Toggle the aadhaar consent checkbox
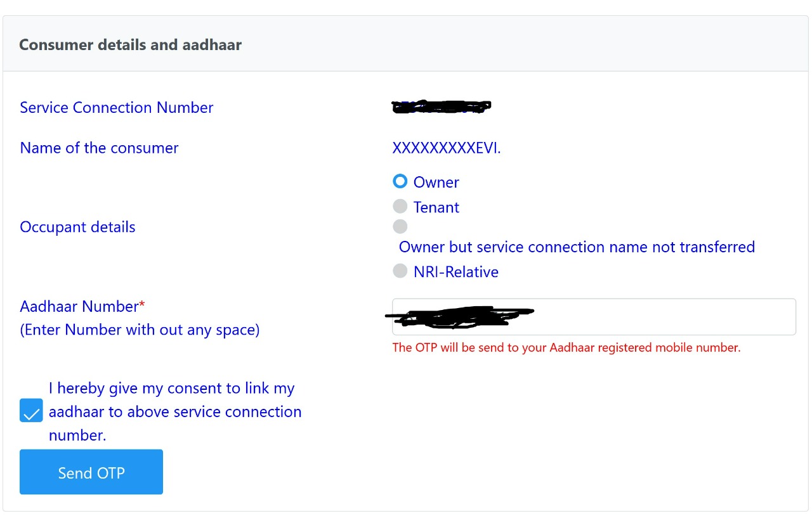 tap(31, 410)
